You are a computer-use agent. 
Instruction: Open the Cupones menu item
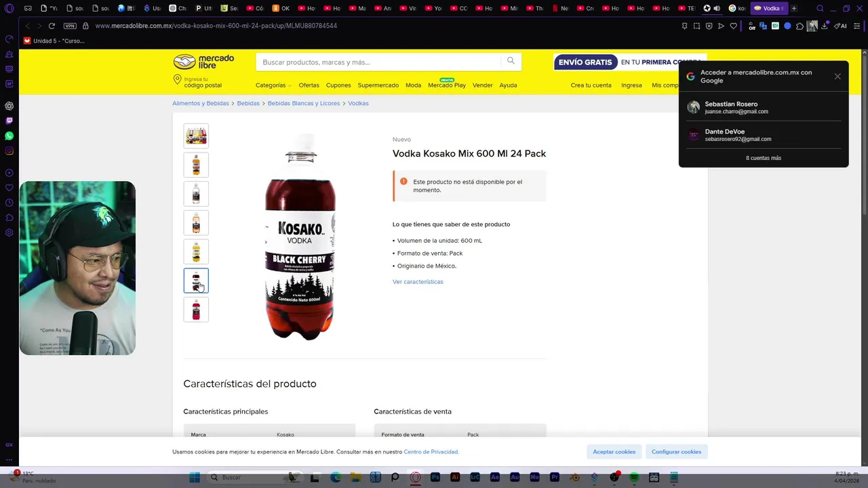[x=338, y=85]
